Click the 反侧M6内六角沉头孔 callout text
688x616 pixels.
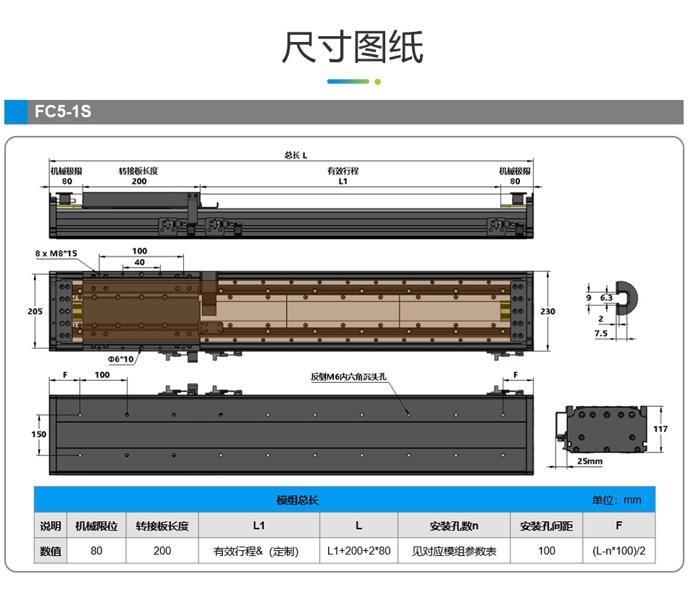349,376
